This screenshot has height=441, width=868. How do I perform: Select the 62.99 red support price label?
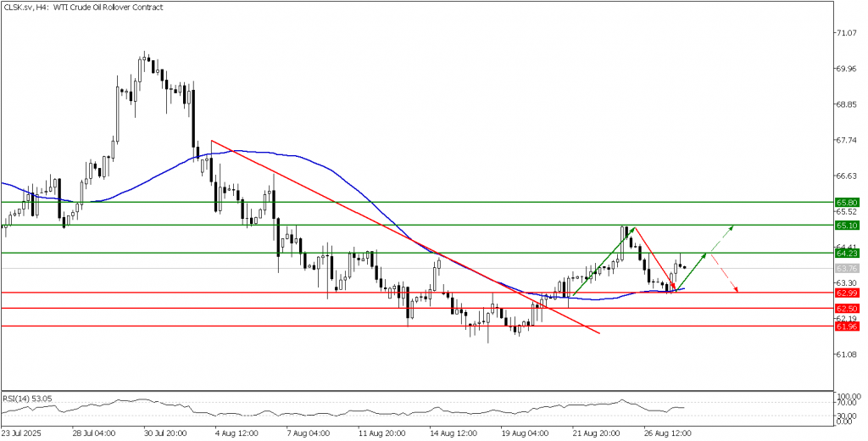847,293
